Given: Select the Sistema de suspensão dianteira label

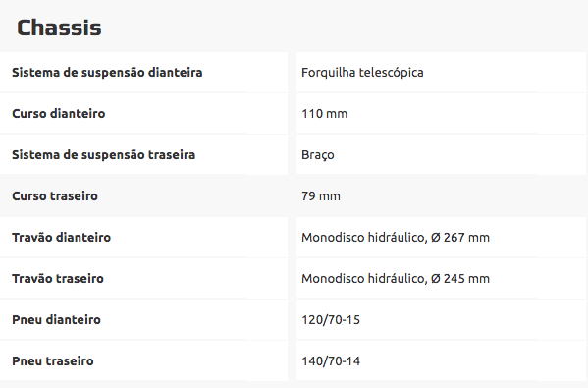Looking at the screenshot, I should (107, 72).
